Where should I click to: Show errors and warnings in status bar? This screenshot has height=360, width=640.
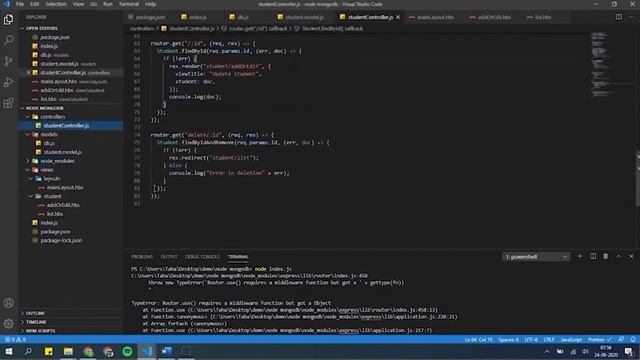tap(15, 340)
